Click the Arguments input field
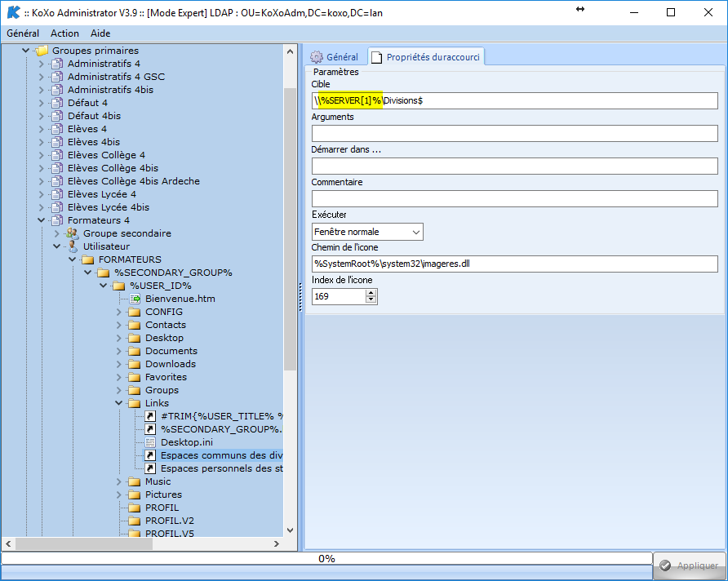 coord(515,134)
